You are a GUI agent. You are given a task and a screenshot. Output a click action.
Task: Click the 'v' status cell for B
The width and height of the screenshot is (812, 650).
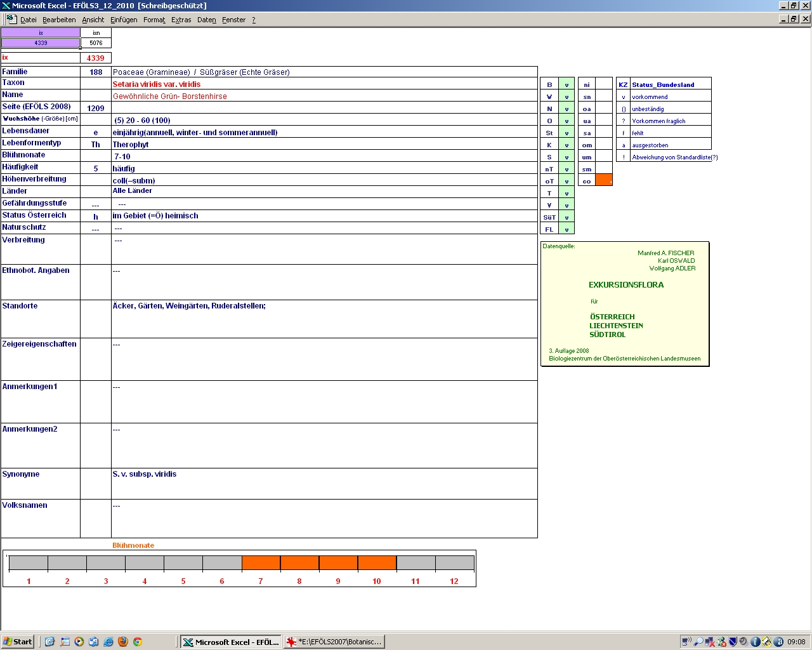pos(566,84)
